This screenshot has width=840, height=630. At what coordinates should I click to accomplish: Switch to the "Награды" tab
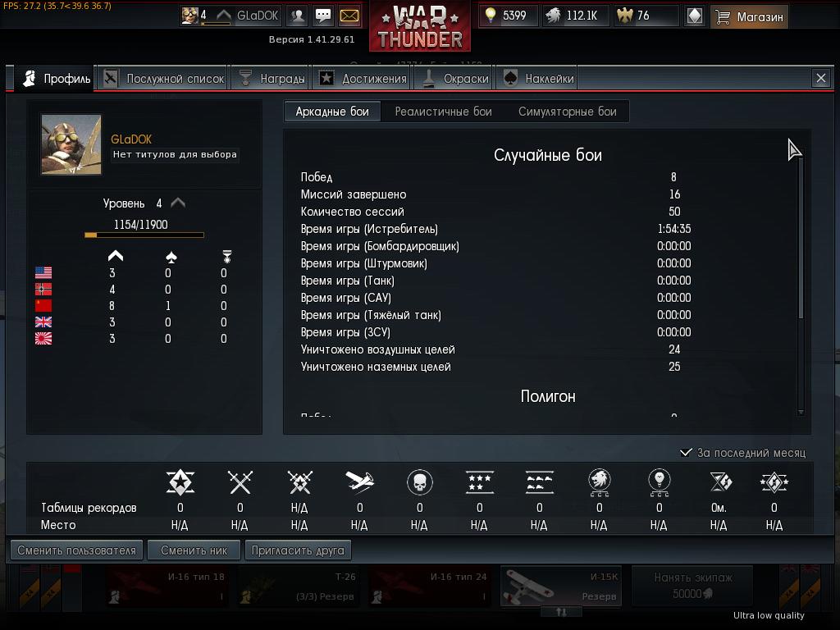271,79
